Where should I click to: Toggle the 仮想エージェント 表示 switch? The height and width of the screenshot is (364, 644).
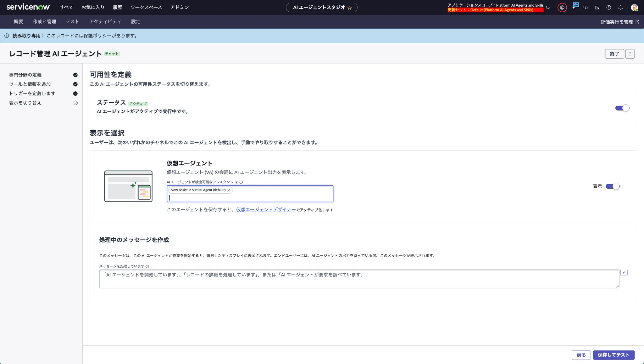[612, 186]
